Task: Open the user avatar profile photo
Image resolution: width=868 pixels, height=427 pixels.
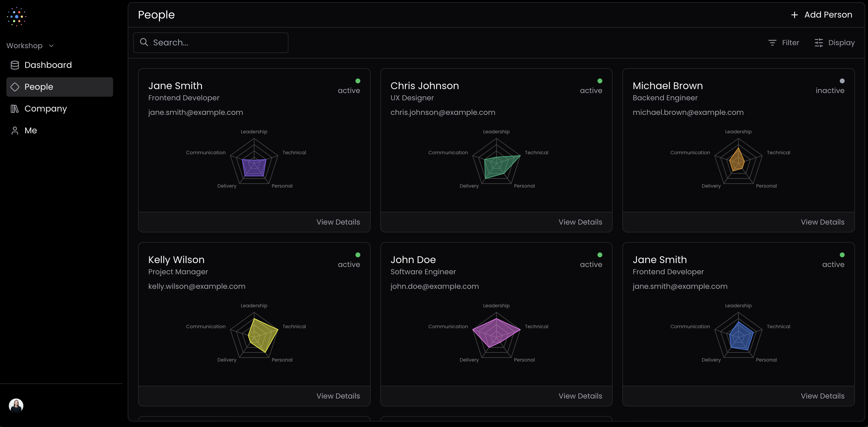Action: 16,405
